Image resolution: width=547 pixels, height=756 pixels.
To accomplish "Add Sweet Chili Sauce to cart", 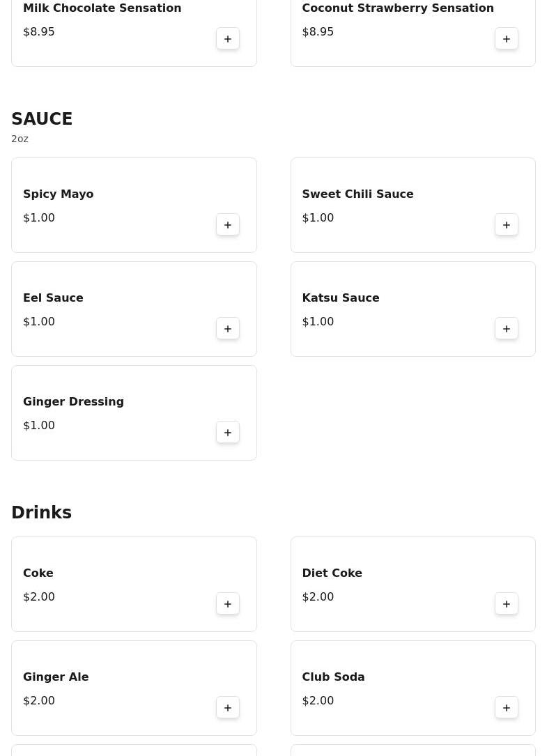I will pyautogui.click(x=507, y=225).
